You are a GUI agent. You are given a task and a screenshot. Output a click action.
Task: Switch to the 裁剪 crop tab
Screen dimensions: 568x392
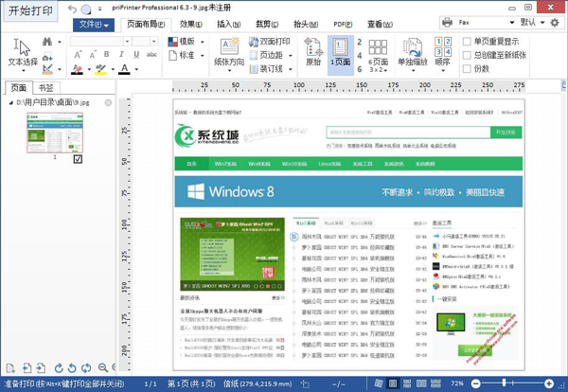(267, 25)
